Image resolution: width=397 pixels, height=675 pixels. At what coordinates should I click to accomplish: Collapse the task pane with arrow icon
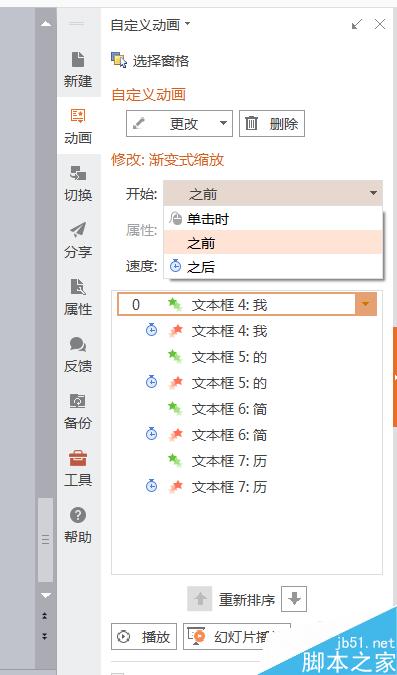357,25
